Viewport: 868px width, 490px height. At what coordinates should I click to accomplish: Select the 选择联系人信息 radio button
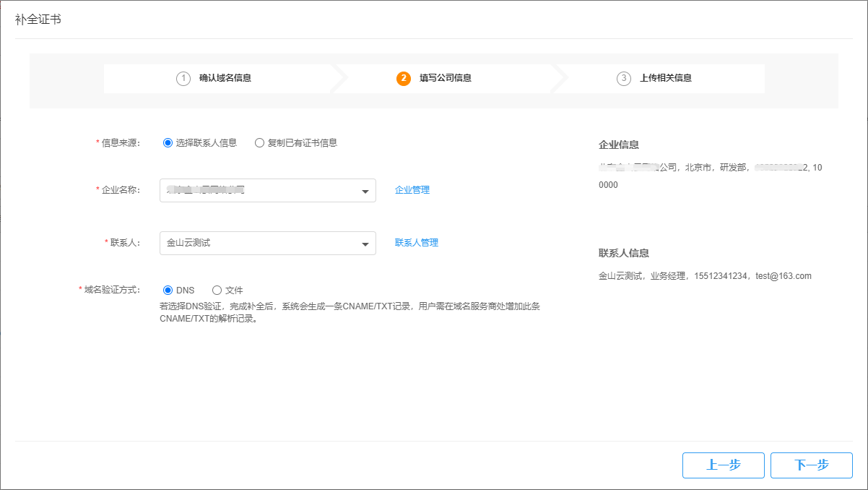[168, 143]
